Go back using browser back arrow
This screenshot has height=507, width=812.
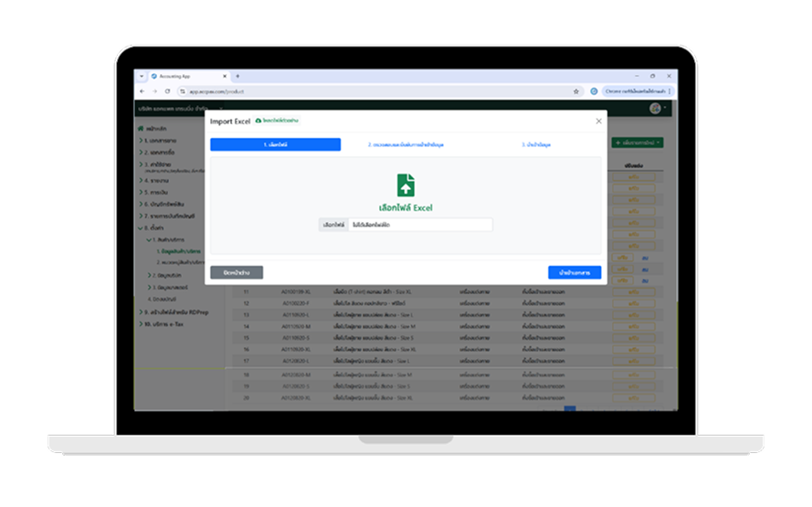click(142, 91)
